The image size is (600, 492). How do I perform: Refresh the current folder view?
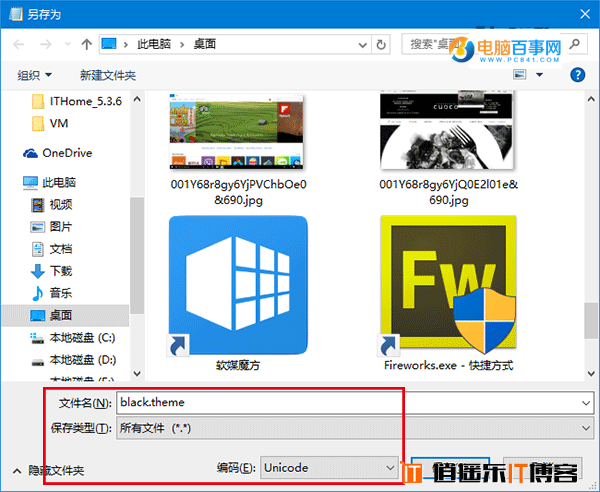point(381,45)
